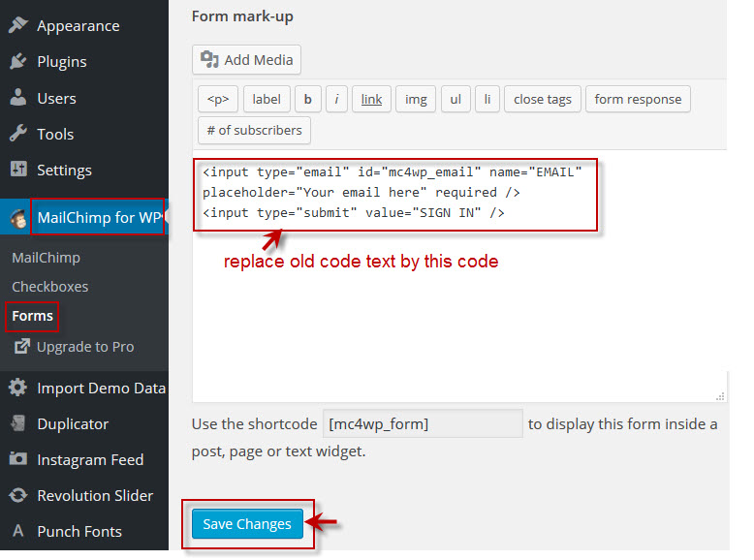Image resolution: width=754 pixels, height=560 pixels.
Task: Insert the form response tag
Action: pos(638,99)
